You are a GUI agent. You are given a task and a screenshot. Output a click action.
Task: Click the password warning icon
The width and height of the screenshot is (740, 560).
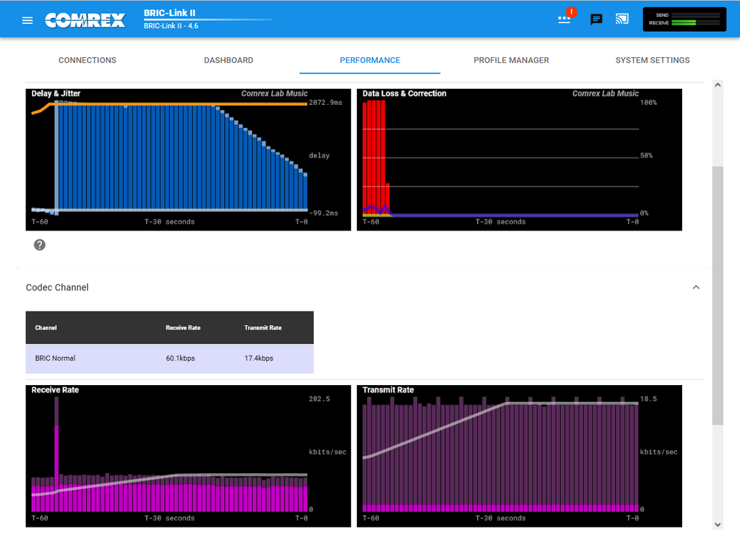tap(566, 19)
